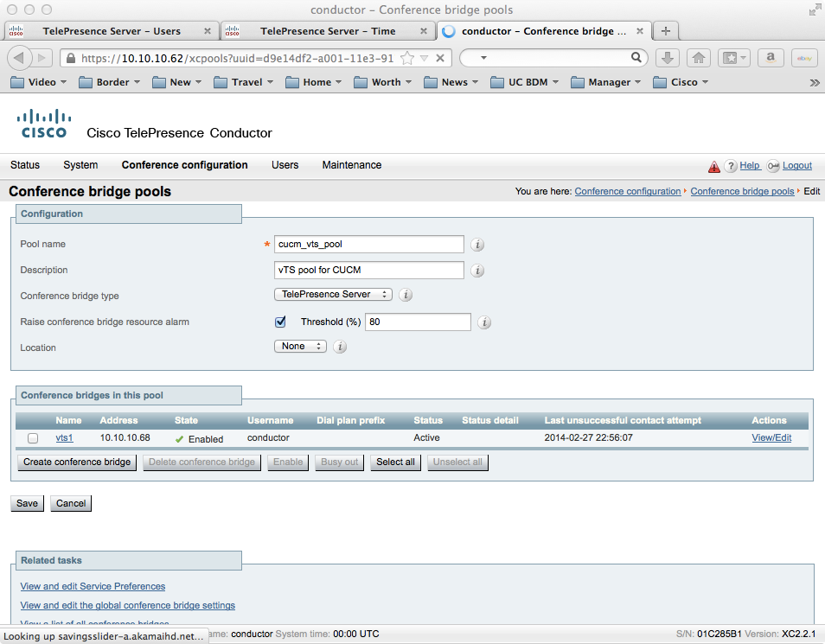The width and height of the screenshot is (825, 644).
Task: Click into the Pool name field
Action: (369, 244)
